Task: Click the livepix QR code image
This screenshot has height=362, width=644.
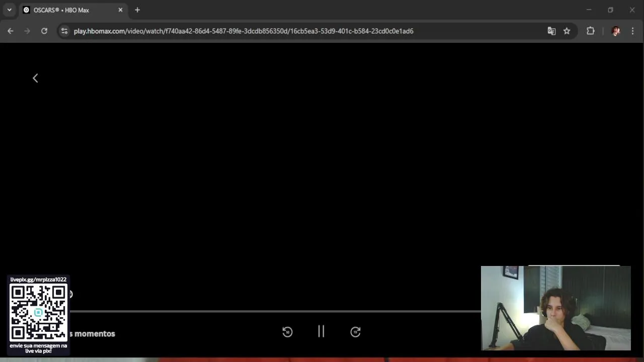Action: click(x=38, y=312)
